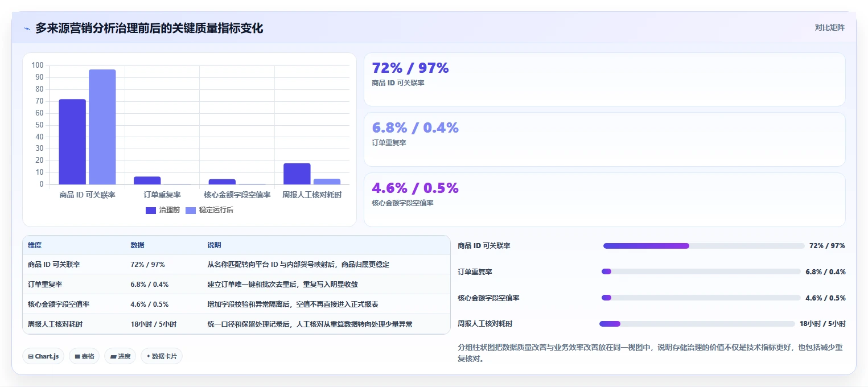
Task: Click the 核心金额字段空值率 progress bar
Action: [x=701, y=298]
